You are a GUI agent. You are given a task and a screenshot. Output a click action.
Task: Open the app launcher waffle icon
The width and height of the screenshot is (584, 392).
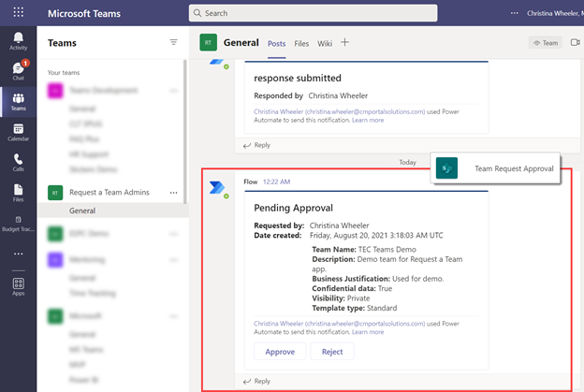click(x=19, y=12)
